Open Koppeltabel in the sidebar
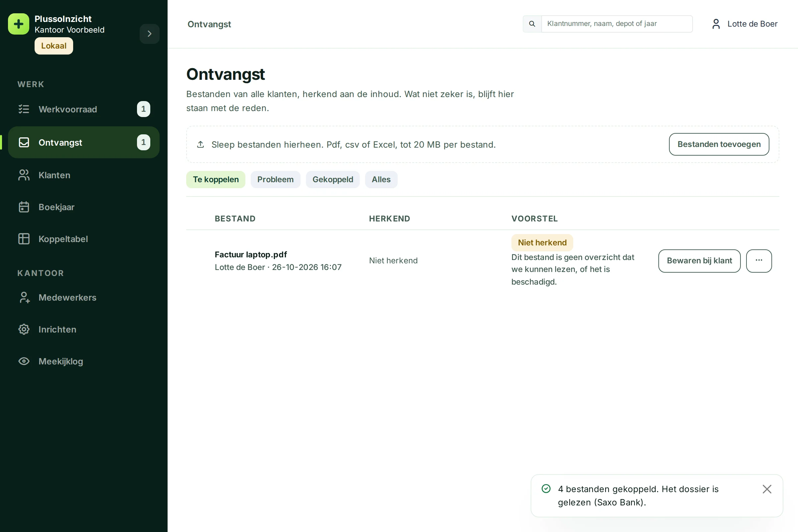 [x=84, y=239]
